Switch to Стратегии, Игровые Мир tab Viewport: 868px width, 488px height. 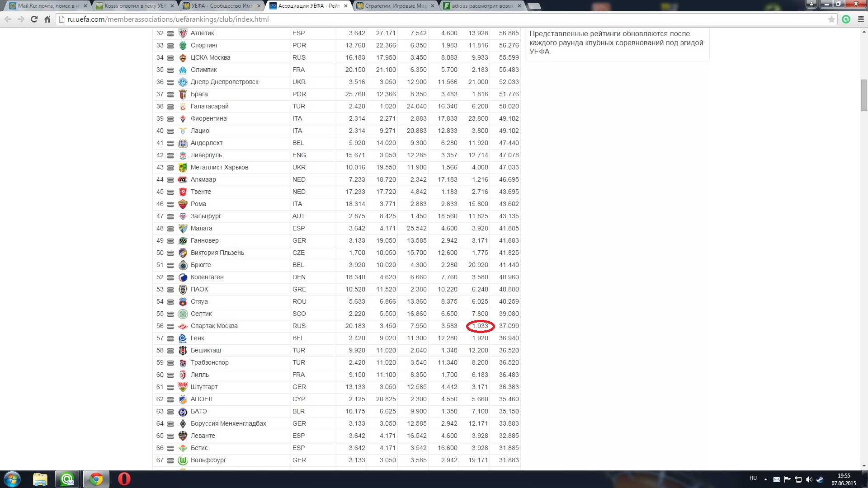[x=395, y=6]
